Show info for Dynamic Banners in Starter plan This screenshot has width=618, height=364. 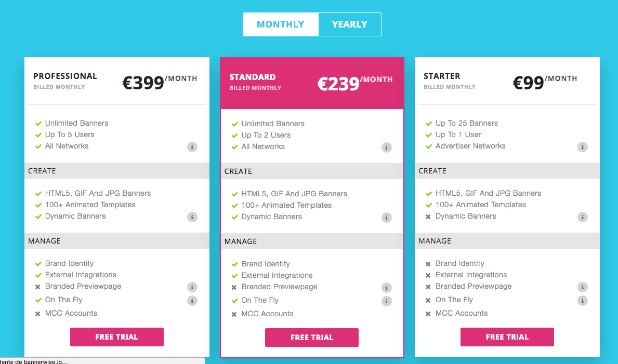(583, 217)
